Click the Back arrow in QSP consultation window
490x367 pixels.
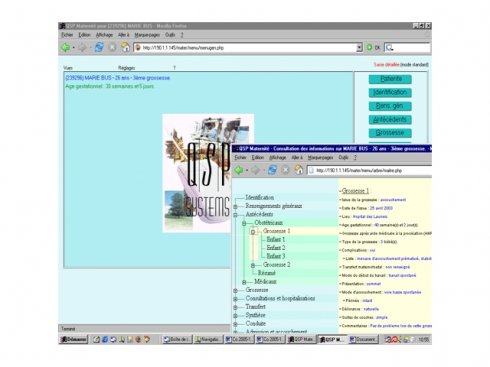239,170
